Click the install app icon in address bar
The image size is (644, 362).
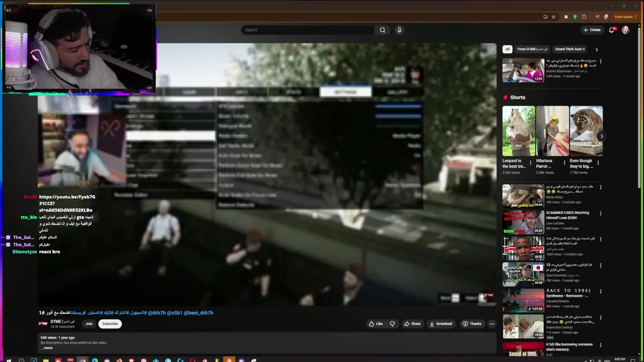tap(545, 17)
